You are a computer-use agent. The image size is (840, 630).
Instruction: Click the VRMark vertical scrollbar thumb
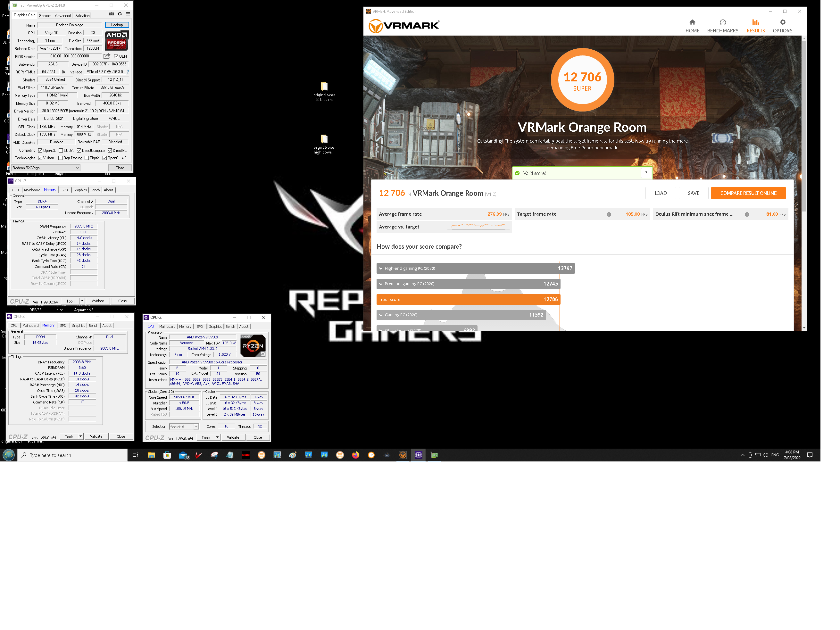pyautogui.click(x=804, y=125)
